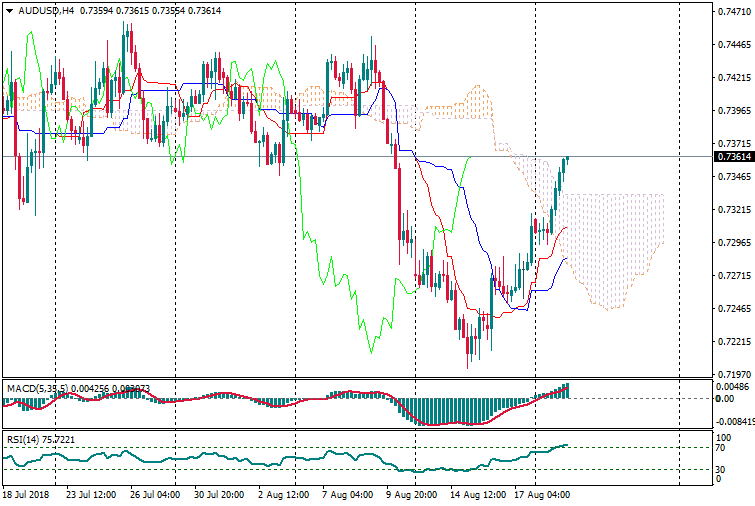Open the chart dropdown triangle beside AUDUSD
This screenshot has width=755, height=506.
coord(10,11)
